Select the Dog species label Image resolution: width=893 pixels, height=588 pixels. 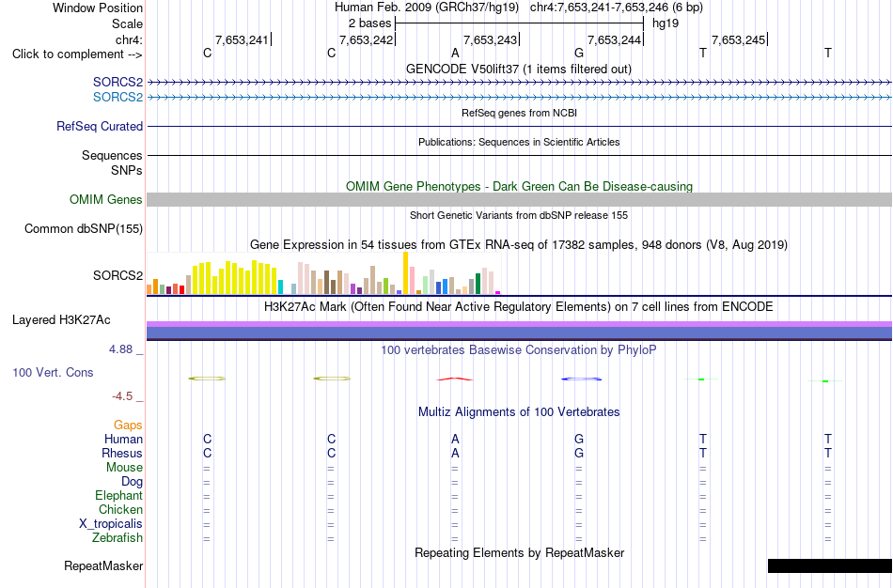click(x=132, y=482)
